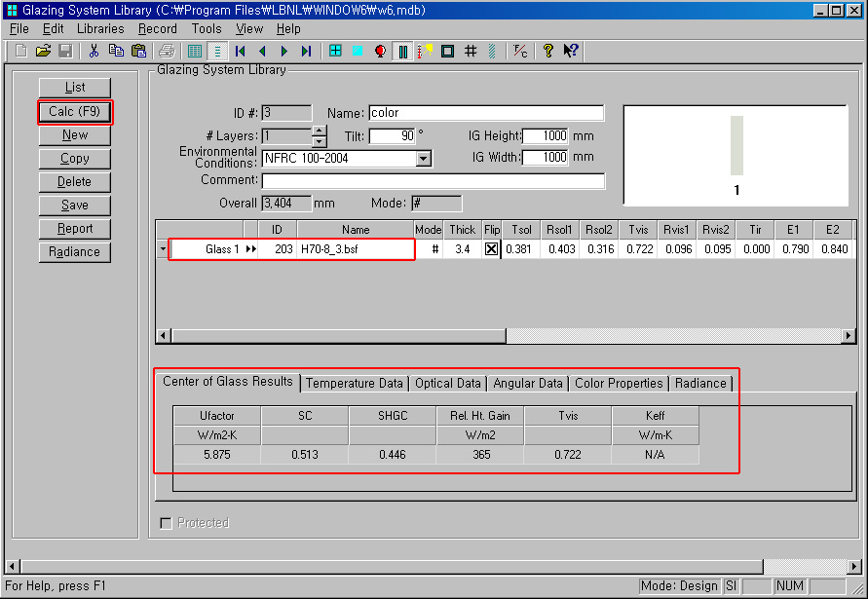
Task: Go to first record using toolbar arrow
Action: [240, 51]
